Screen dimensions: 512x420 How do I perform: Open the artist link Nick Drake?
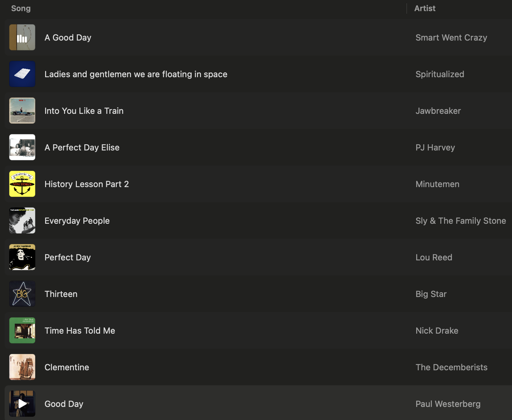point(437,331)
